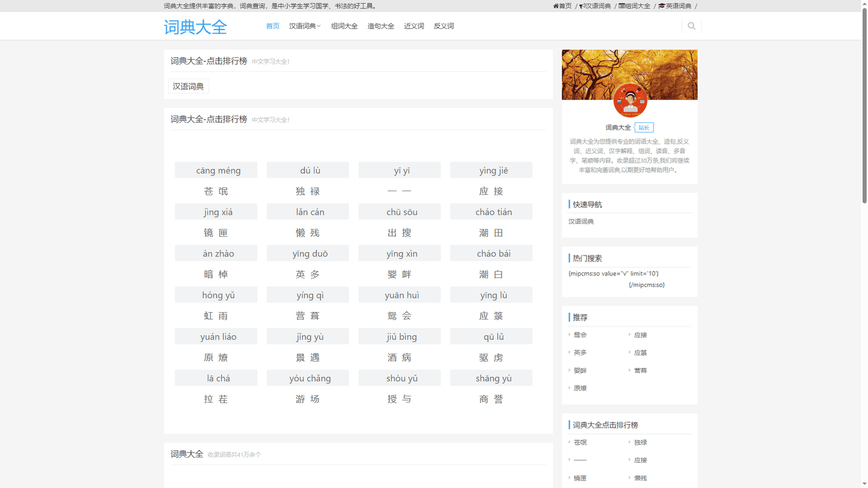Click pinyin lǎn cán tile
Screen dimensions: 868x488
[307, 211]
